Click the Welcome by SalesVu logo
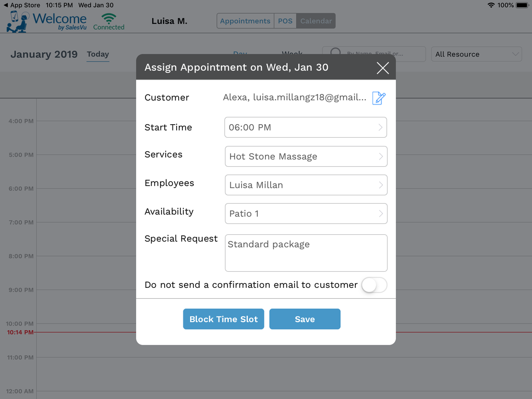The width and height of the screenshot is (532, 399). click(x=47, y=22)
